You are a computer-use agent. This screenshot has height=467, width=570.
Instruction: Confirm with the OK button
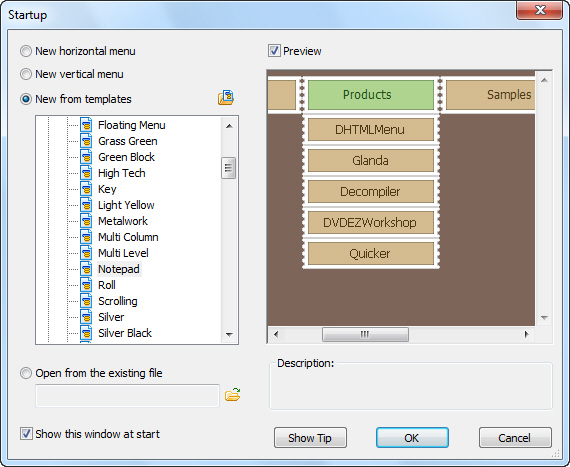[x=412, y=438]
